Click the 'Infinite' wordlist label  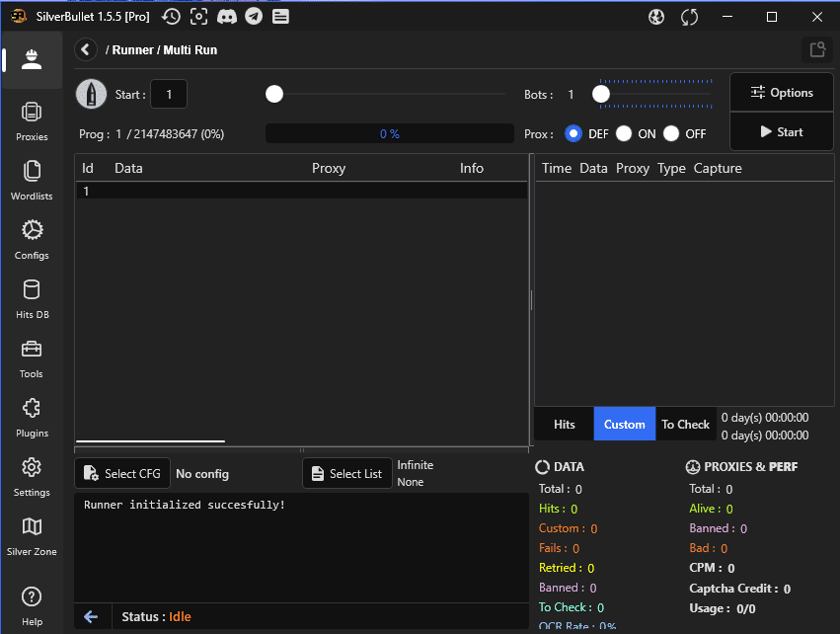416,465
